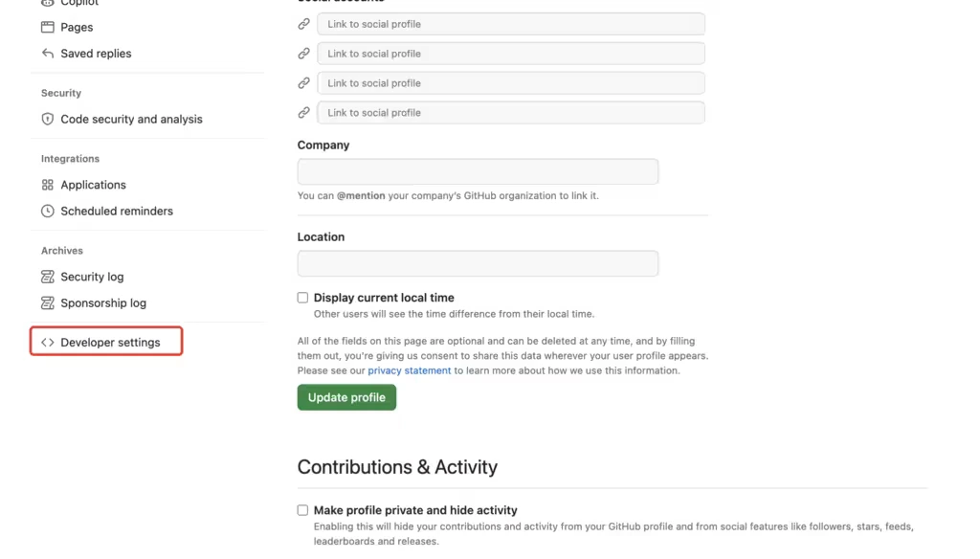980x559 pixels.
Task: Check Make profile private and hide activity
Action: [x=302, y=510]
